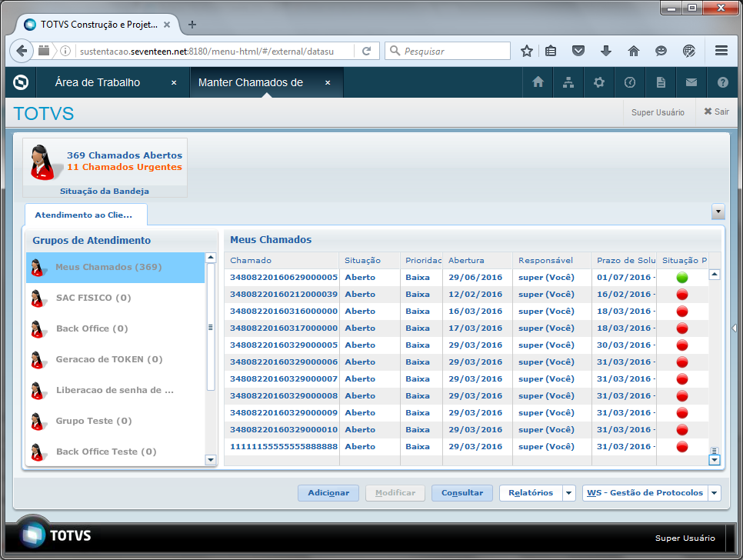Open the mail envelope icon in header

(x=691, y=82)
